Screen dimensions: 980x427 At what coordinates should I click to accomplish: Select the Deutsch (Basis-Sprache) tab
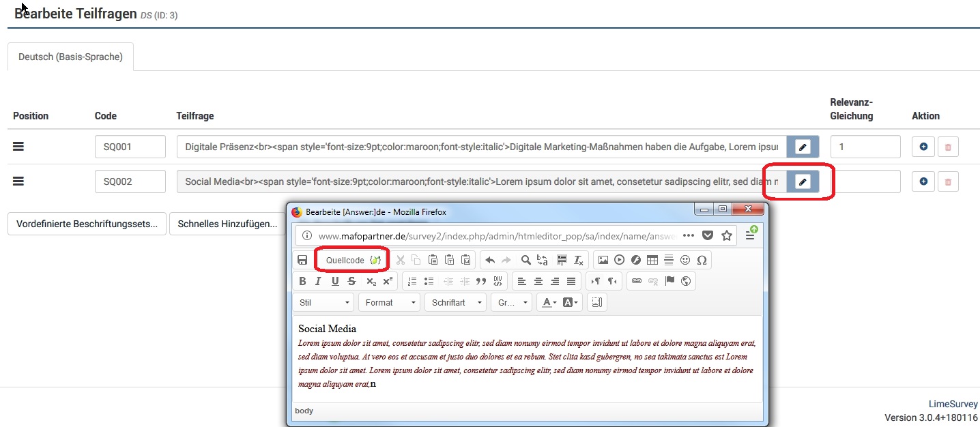70,57
